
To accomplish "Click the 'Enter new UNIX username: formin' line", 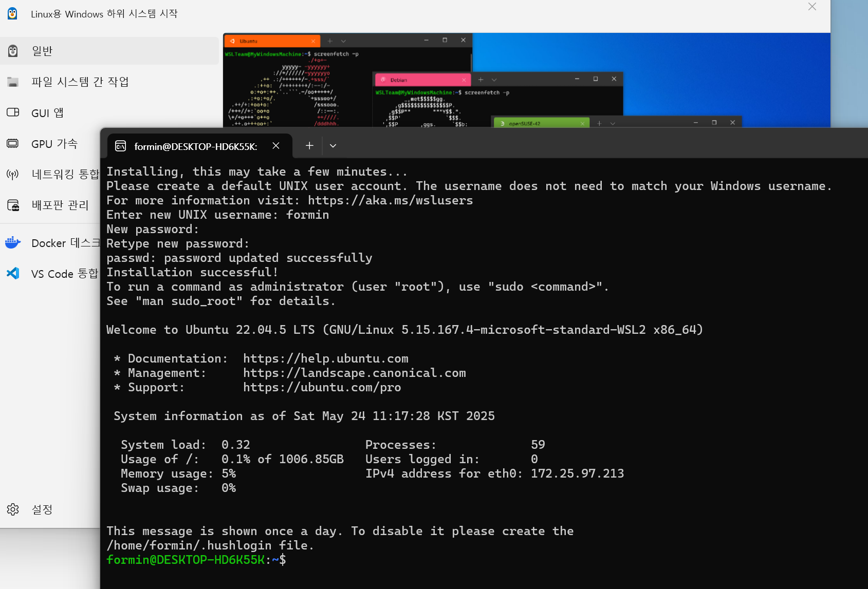I will 217,215.
